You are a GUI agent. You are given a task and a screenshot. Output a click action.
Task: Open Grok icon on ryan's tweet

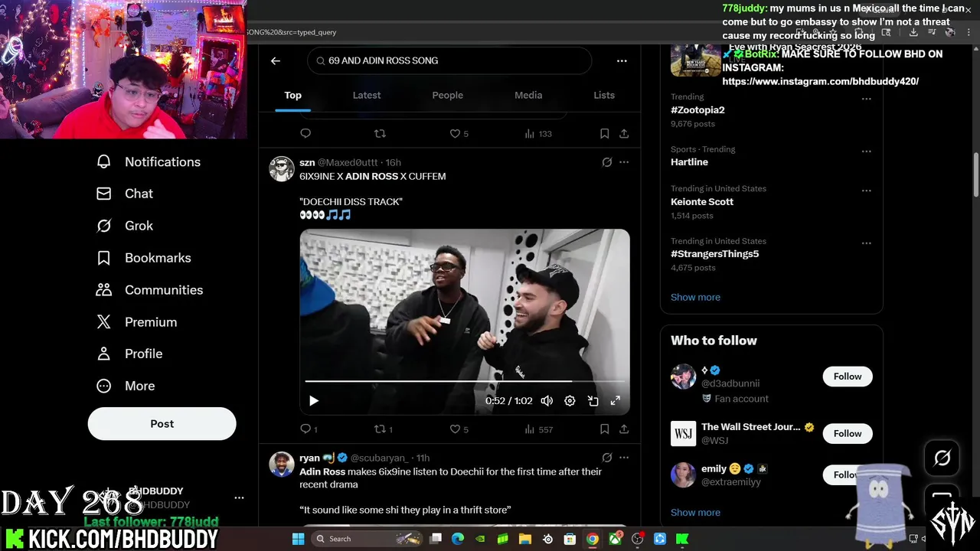[607, 458]
